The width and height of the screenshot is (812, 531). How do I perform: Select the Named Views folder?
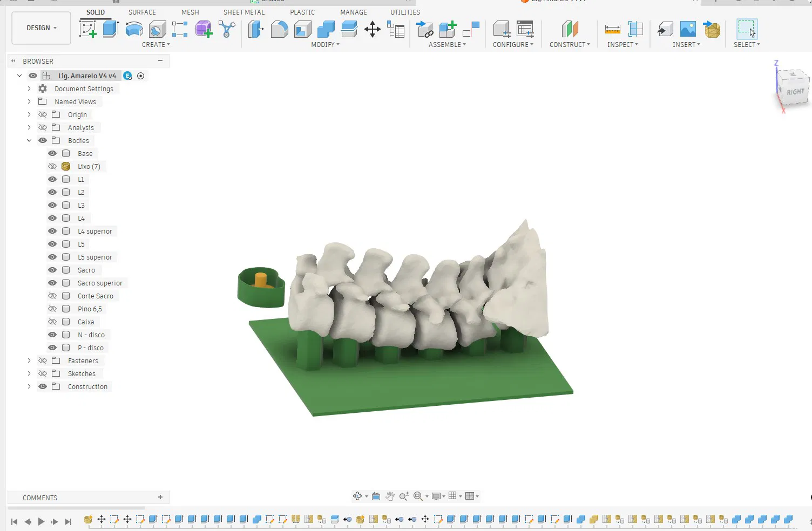click(x=75, y=101)
